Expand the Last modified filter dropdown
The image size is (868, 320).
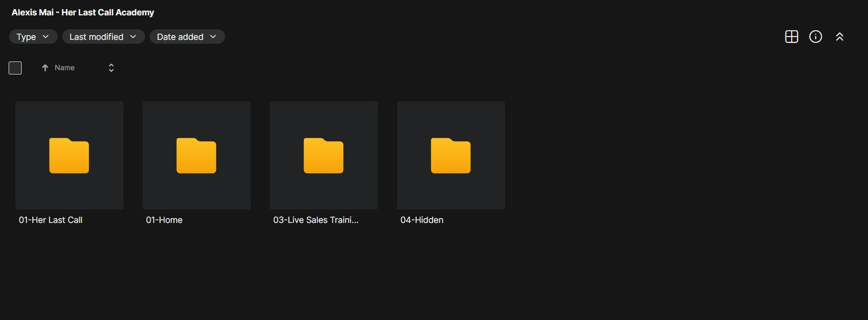[x=103, y=37]
